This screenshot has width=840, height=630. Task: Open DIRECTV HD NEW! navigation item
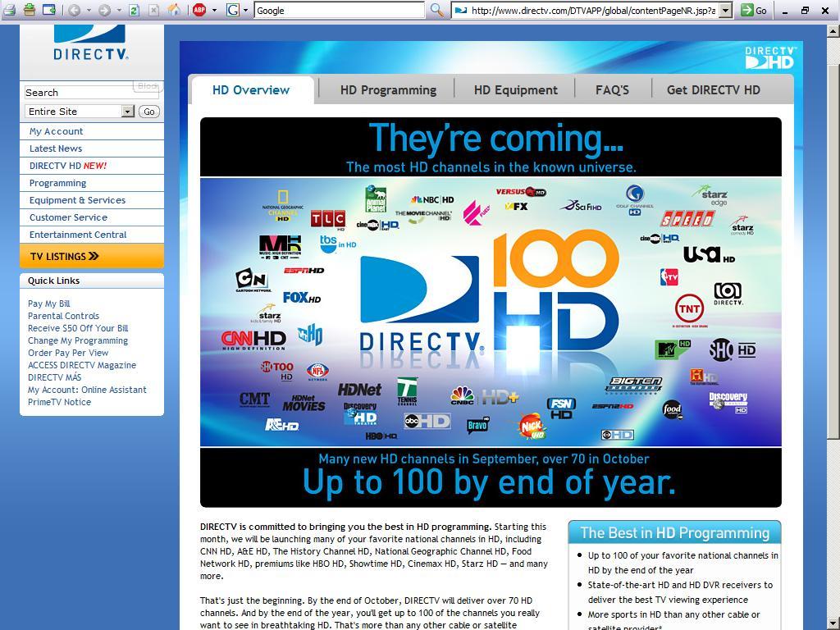click(x=92, y=166)
